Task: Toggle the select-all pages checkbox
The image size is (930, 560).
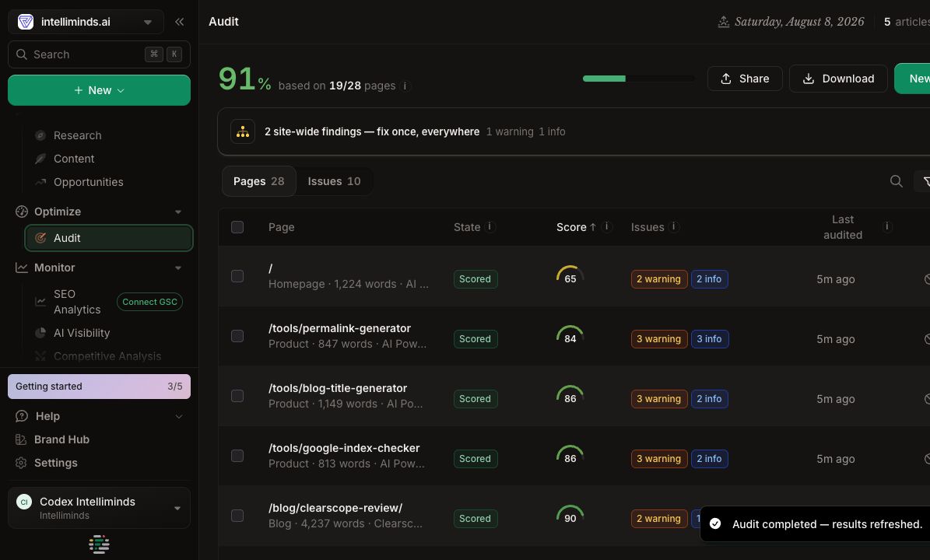Action: click(237, 227)
